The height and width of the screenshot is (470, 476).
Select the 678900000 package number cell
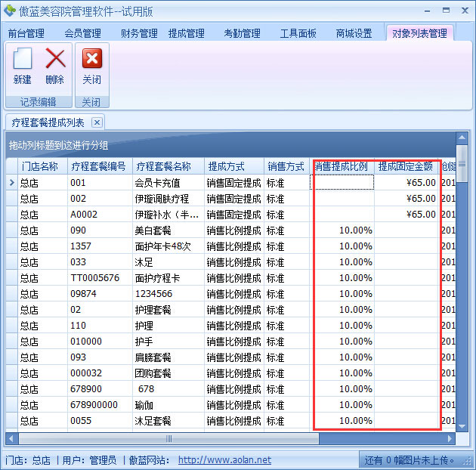(x=100, y=404)
